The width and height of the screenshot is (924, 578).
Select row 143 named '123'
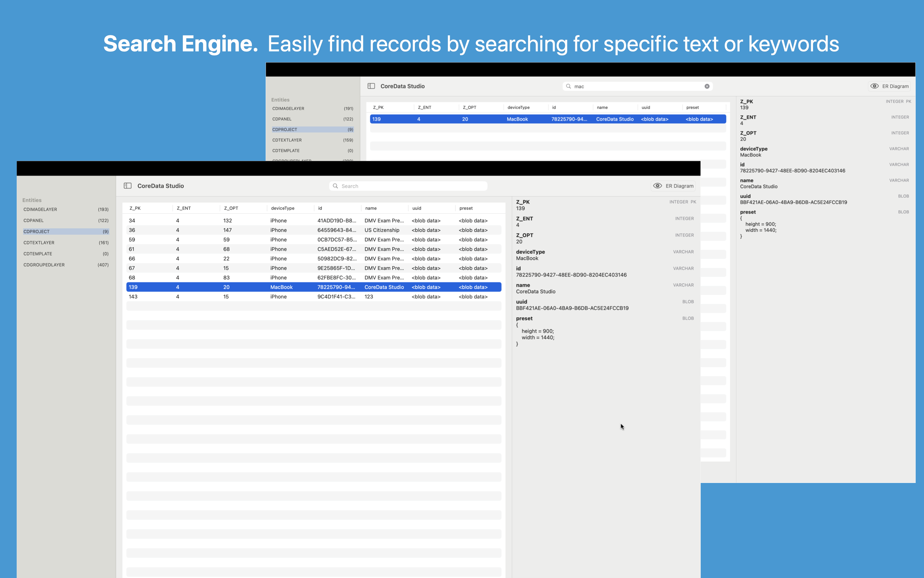click(x=313, y=297)
